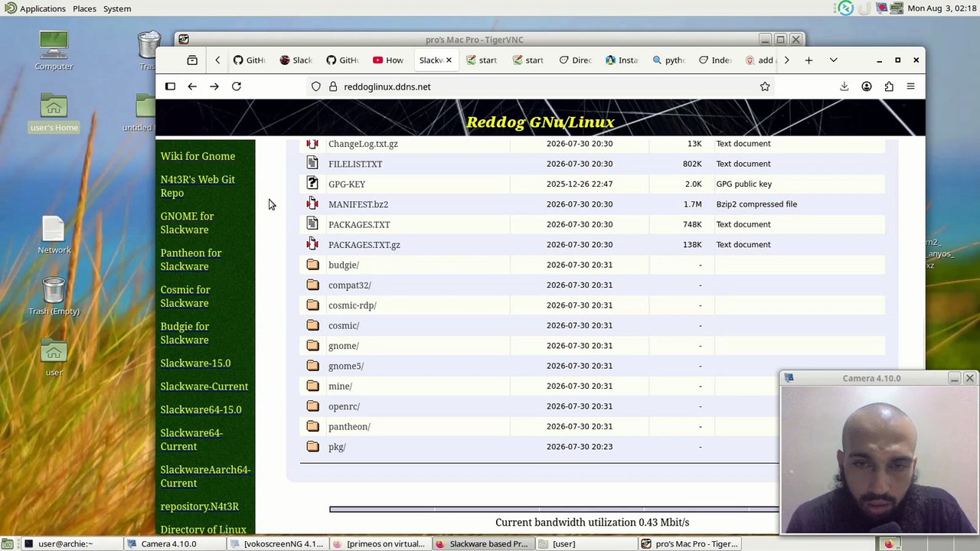Go forward to the next page
Image resolution: width=980 pixels, height=551 pixels.
click(214, 86)
